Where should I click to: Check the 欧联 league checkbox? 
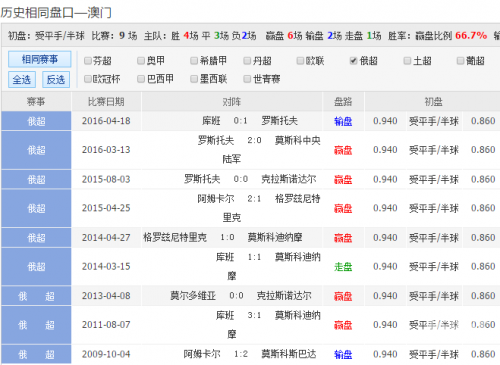pyautogui.click(x=300, y=61)
